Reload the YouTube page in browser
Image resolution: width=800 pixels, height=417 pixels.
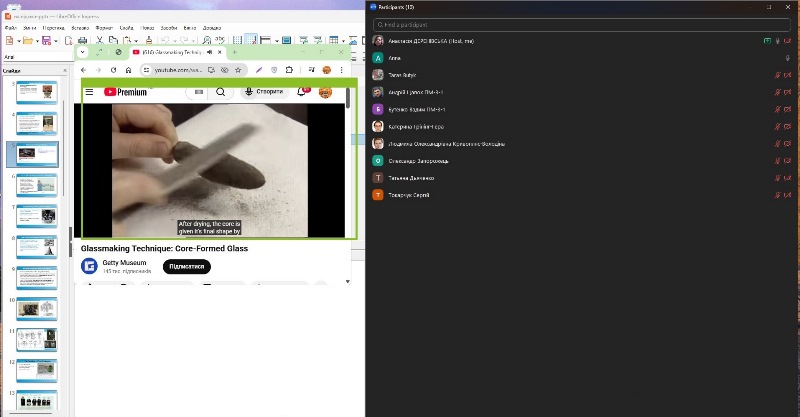[x=113, y=70]
